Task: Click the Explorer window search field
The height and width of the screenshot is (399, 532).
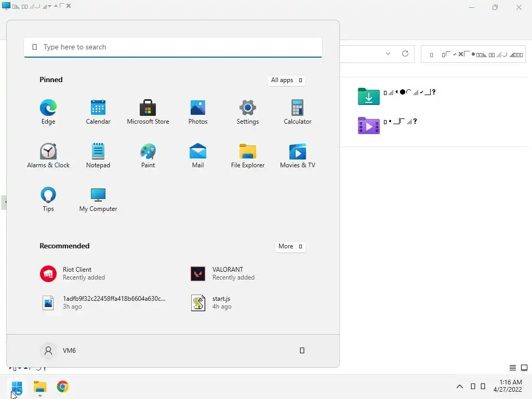Action: tap(473, 54)
